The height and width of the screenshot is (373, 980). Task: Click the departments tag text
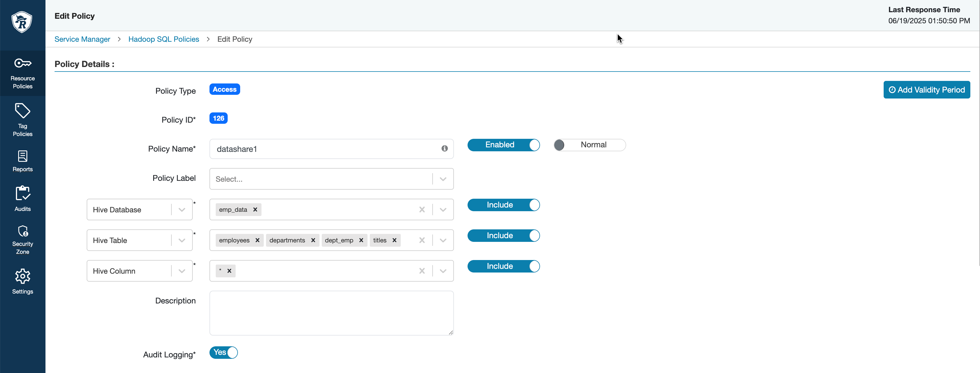coord(287,240)
